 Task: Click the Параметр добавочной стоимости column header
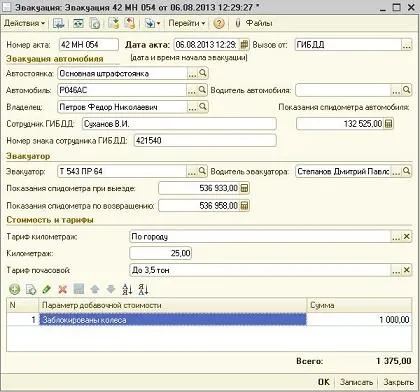(x=173, y=305)
